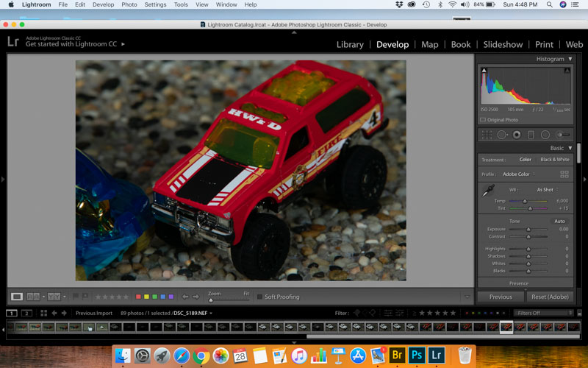Collapse the Basic panel
Image resolution: width=588 pixels, height=368 pixels.
(570, 148)
